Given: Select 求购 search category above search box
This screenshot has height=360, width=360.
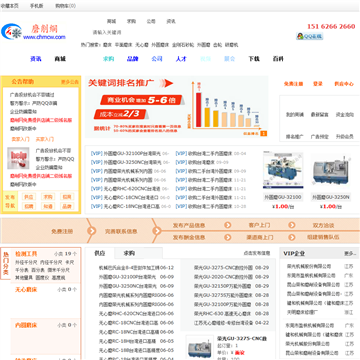Looking at the screenshot, I should 131,21.
